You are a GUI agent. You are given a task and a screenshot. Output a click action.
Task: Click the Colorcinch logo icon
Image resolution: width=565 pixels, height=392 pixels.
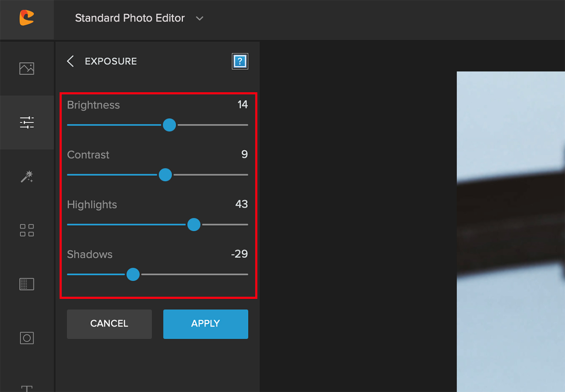[27, 18]
